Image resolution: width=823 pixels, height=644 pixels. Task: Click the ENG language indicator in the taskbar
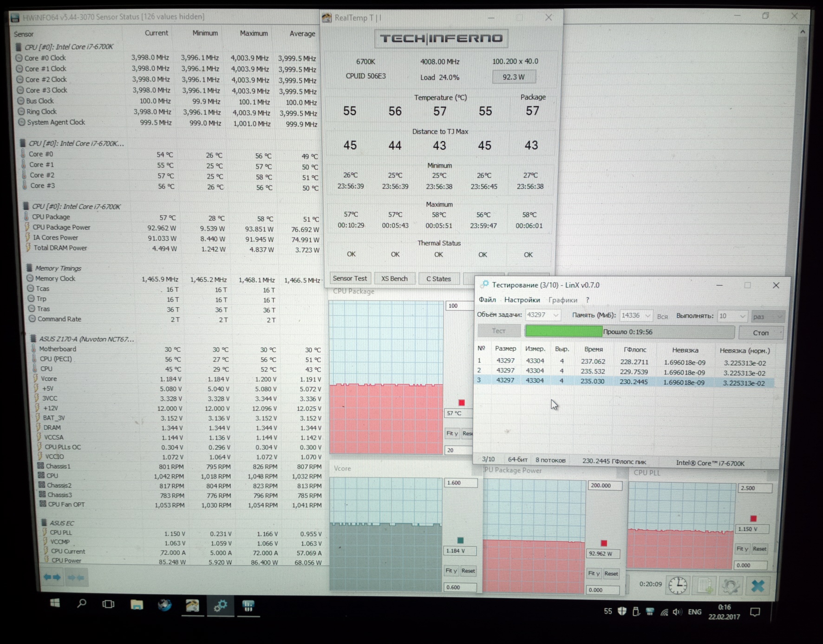tap(695, 612)
